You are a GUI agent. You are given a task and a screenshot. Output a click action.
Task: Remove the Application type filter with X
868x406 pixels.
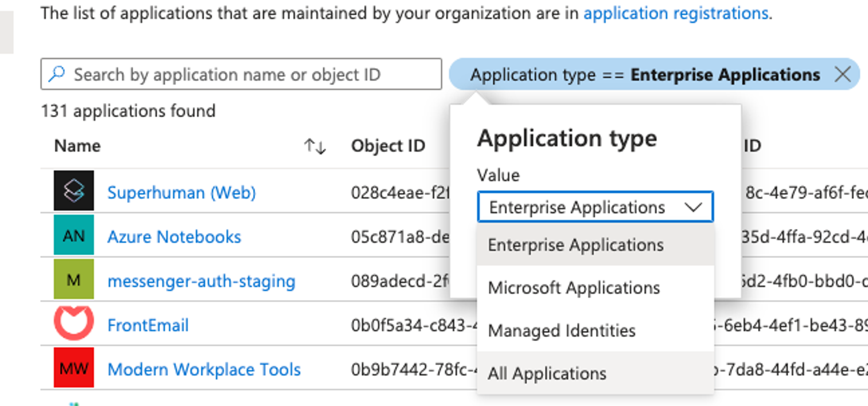[x=842, y=74]
